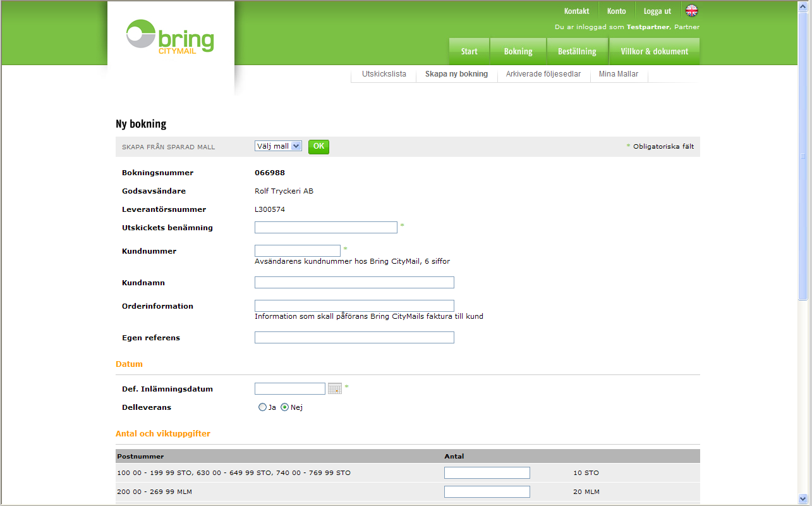
Task: Open the Välj mall dropdown
Action: click(x=278, y=146)
